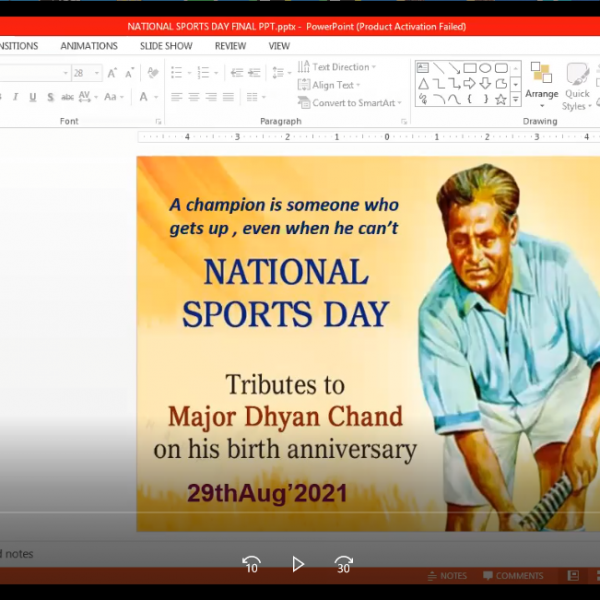The height and width of the screenshot is (600, 600).
Task: Toggle underline formatting
Action: pos(33,98)
